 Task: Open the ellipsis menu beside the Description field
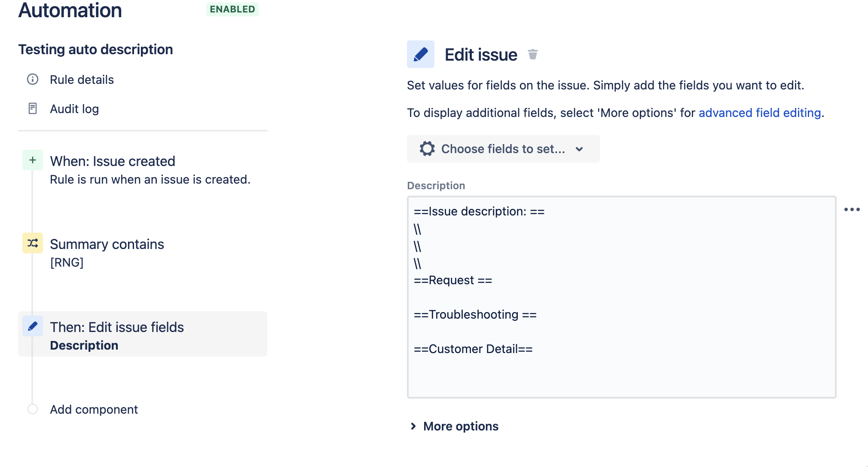click(x=852, y=209)
